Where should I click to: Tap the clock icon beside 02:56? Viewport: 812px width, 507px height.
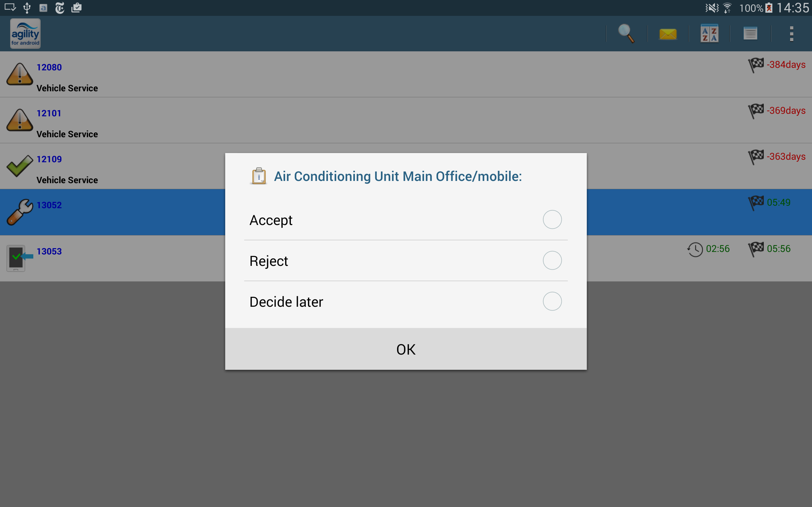click(x=695, y=249)
